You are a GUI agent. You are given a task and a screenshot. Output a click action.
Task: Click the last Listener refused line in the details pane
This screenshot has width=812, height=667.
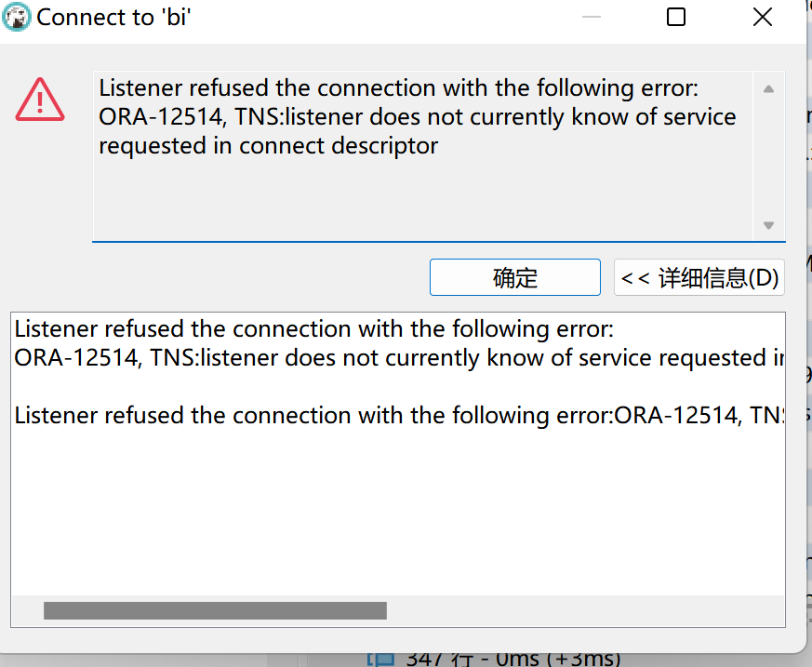pos(399,415)
